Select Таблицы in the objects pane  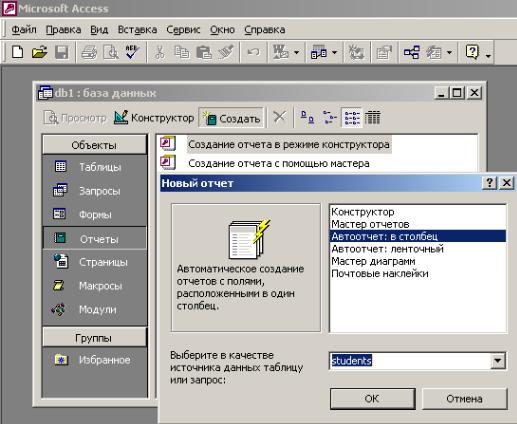[x=94, y=167]
